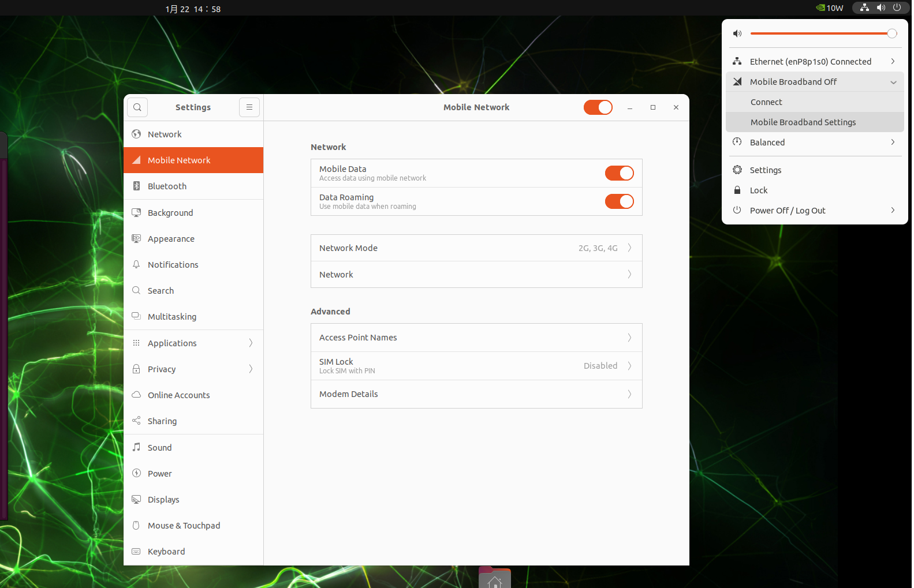Click Connect under Mobile Broadband
Viewport: 914px width, 588px height.
point(766,102)
